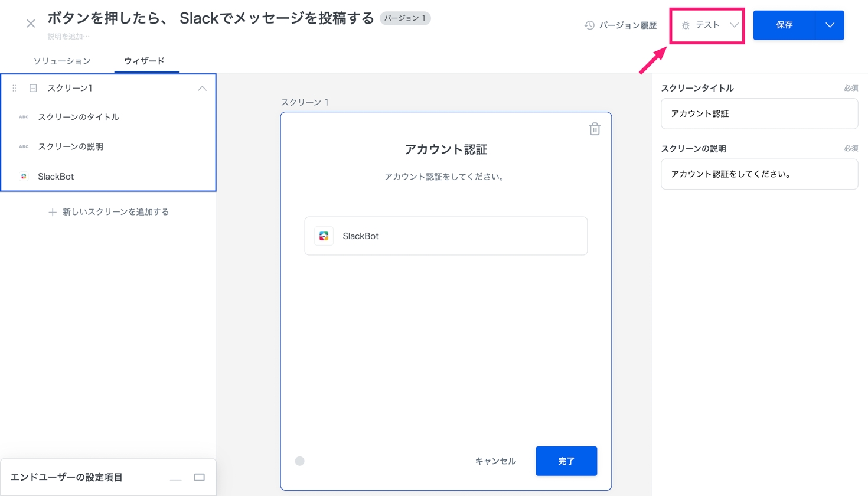Close the wizard editor with the X icon
This screenshot has height=496, width=868.
click(x=31, y=24)
